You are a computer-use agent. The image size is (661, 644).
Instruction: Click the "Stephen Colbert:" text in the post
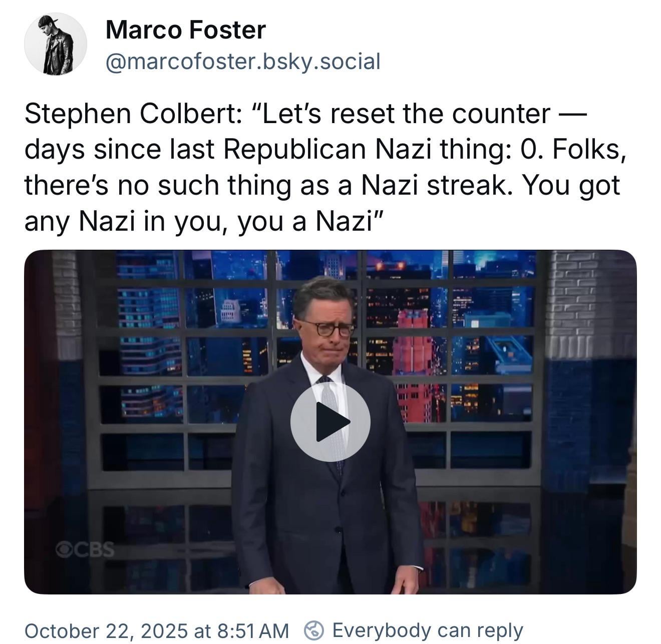coord(133,114)
